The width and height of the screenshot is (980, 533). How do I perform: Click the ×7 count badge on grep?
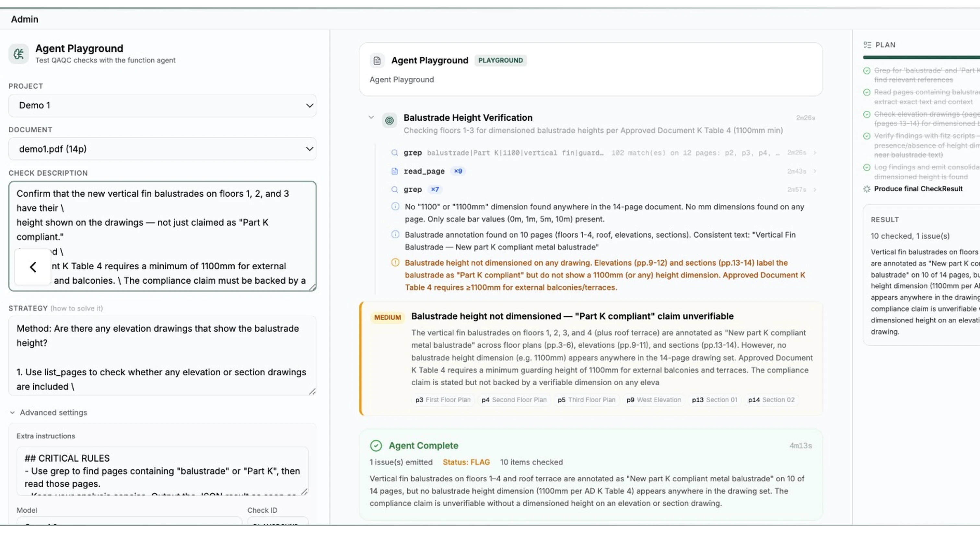(x=435, y=189)
